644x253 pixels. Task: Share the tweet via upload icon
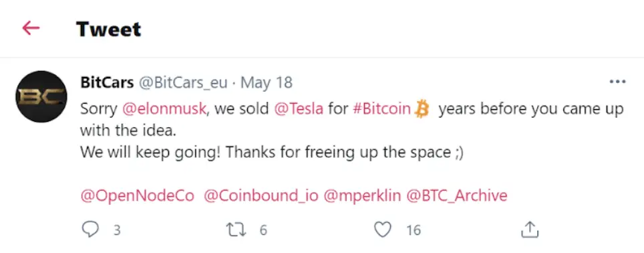[529, 230]
